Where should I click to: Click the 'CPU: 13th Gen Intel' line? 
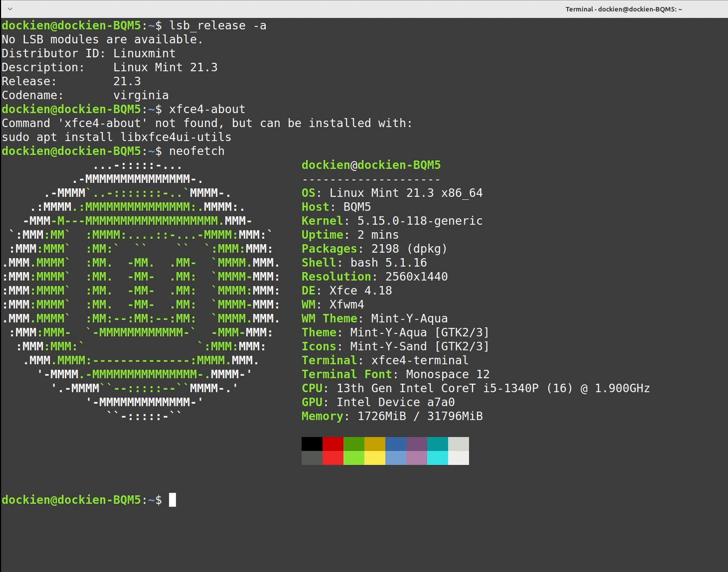476,389
